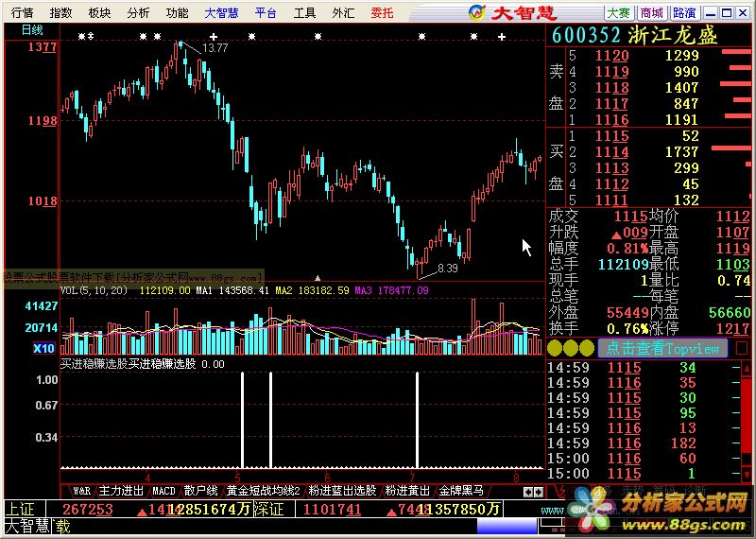Click the 大智慧 logo icon in title bar
This screenshot has width=756, height=539.
click(x=476, y=12)
